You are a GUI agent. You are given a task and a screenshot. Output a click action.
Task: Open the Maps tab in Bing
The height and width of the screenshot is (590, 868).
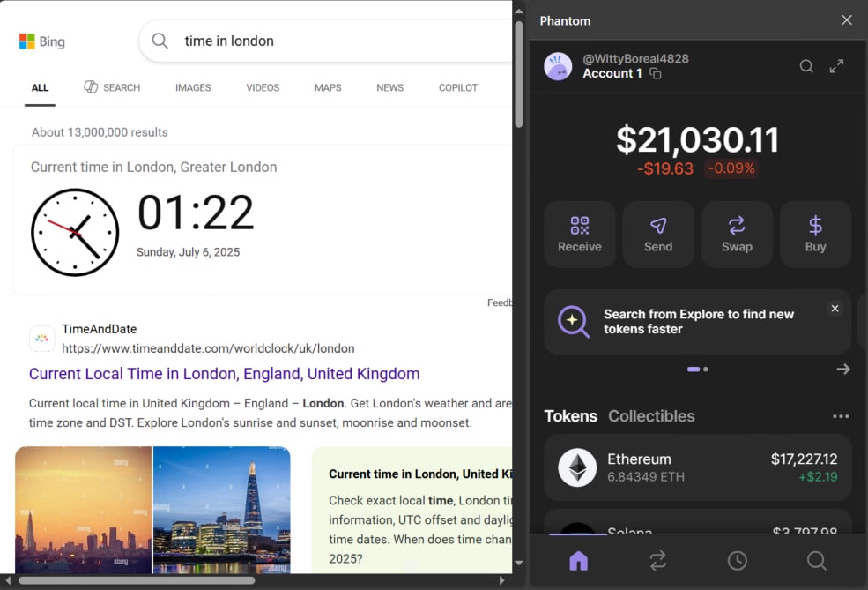point(328,87)
